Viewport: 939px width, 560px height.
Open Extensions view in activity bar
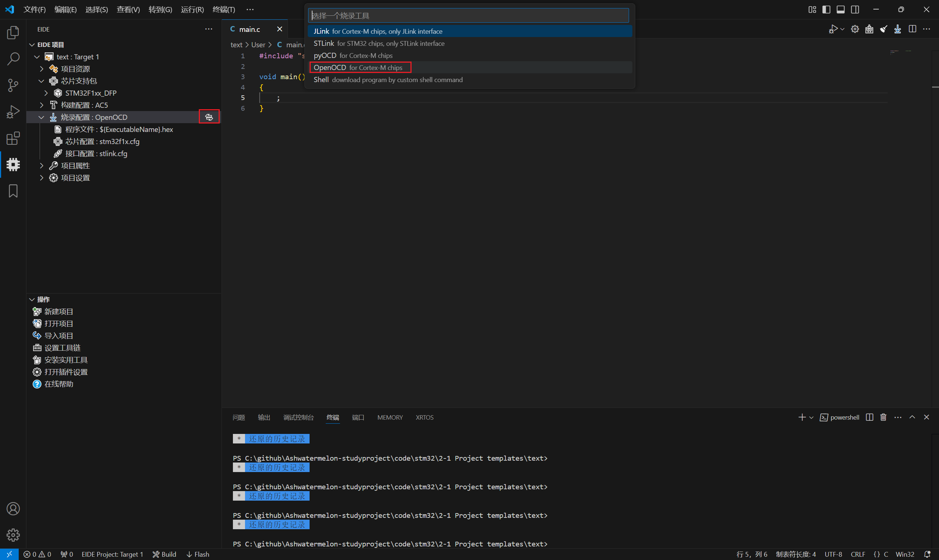13,139
